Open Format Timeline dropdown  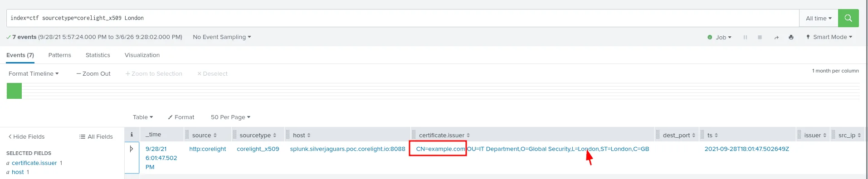pos(34,73)
